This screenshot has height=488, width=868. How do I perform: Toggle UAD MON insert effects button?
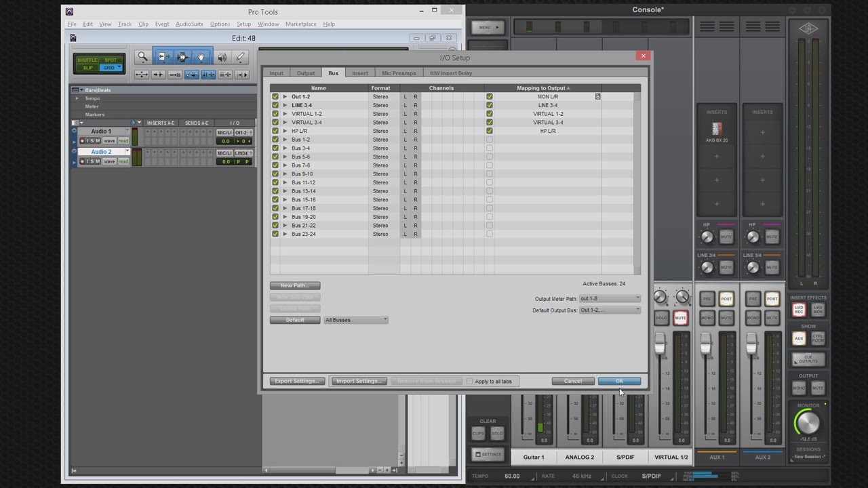[818, 309]
